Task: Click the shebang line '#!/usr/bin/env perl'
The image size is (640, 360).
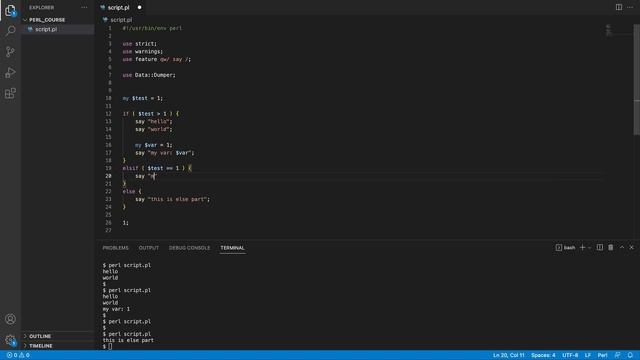Action: tap(152, 28)
